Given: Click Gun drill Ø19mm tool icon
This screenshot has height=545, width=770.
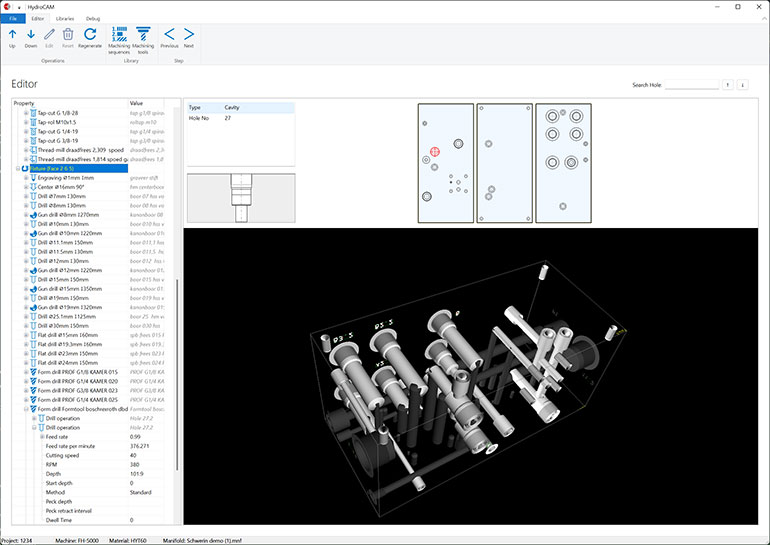Looking at the screenshot, I should coord(33,307).
